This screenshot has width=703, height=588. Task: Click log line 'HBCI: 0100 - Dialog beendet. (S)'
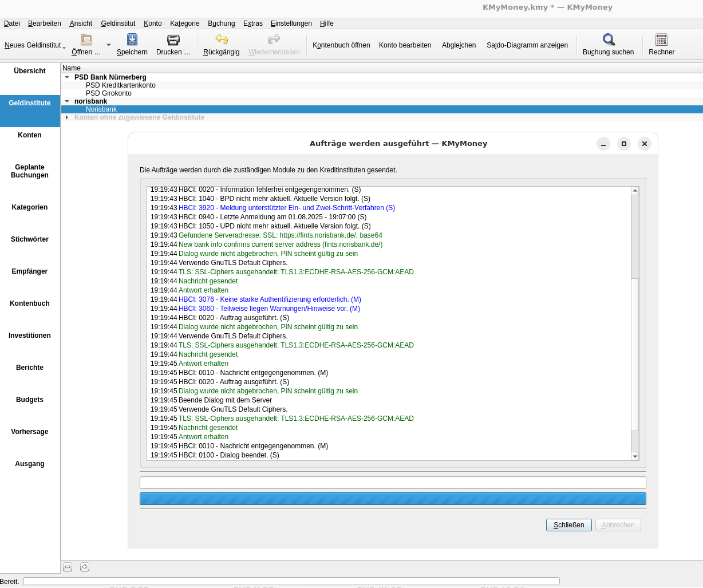(x=229, y=455)
